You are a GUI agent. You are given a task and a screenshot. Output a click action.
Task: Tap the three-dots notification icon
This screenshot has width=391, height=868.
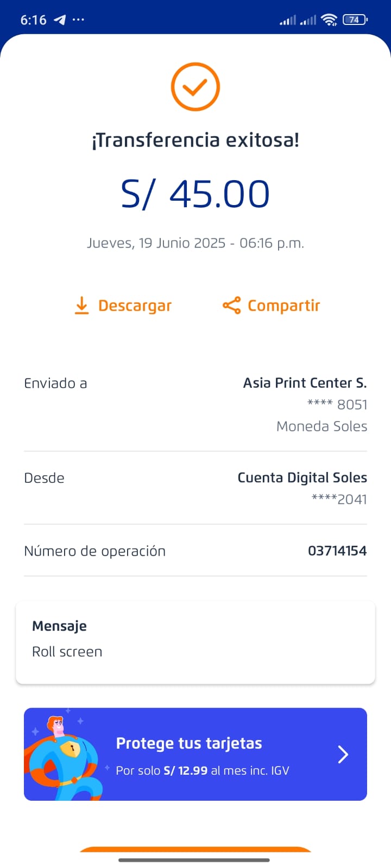point(79,20)
